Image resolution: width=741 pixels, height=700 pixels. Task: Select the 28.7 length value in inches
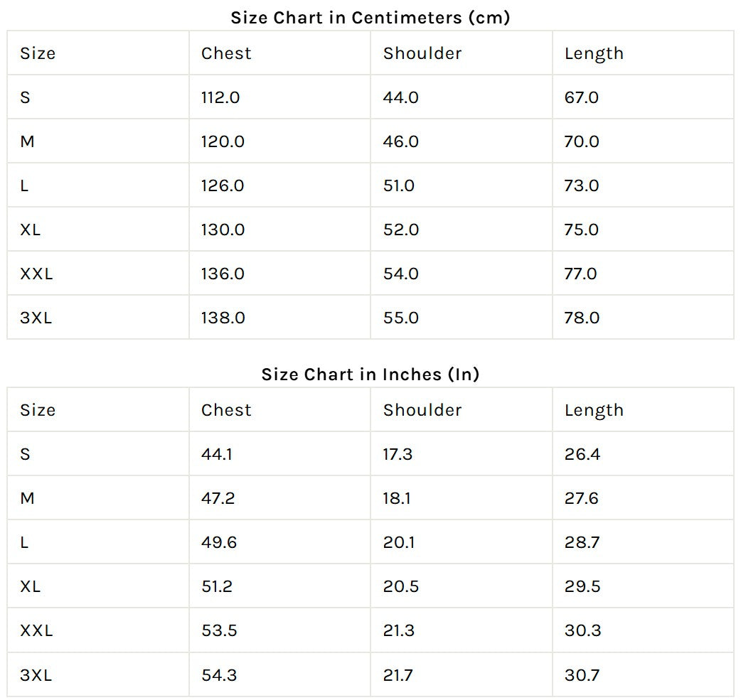pos(582,542)
